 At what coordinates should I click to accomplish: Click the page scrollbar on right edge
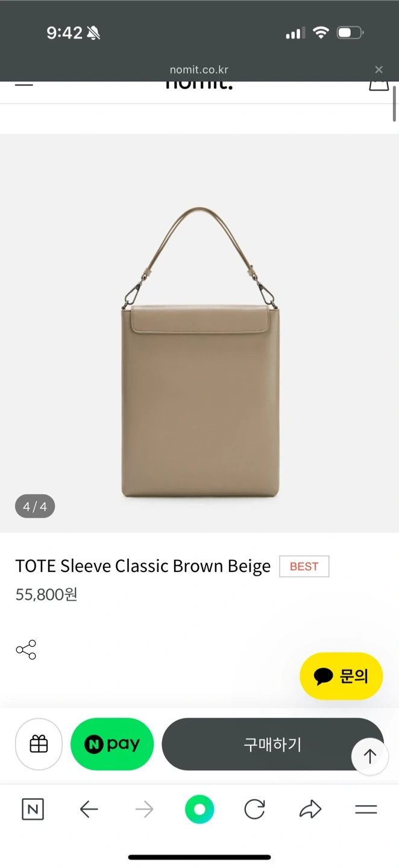pyautogui.click(x=394, y=104)
